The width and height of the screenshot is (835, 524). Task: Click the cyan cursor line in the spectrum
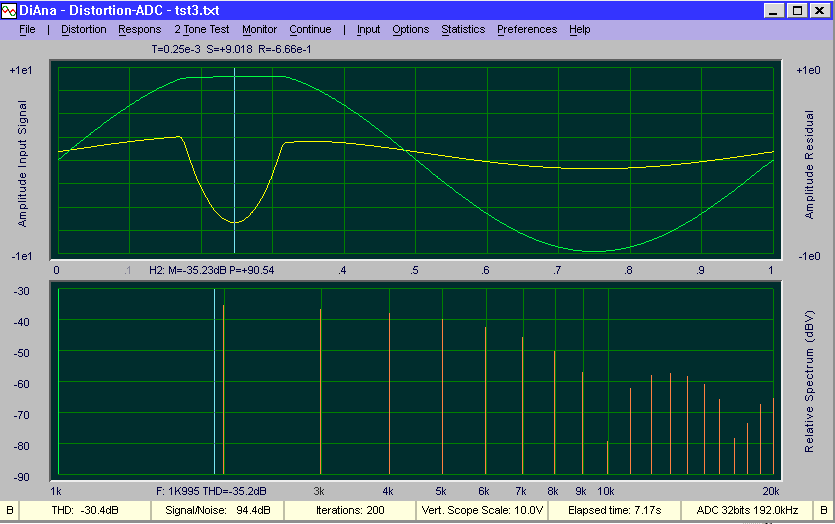pyautogui.click(x=215, y=381)
